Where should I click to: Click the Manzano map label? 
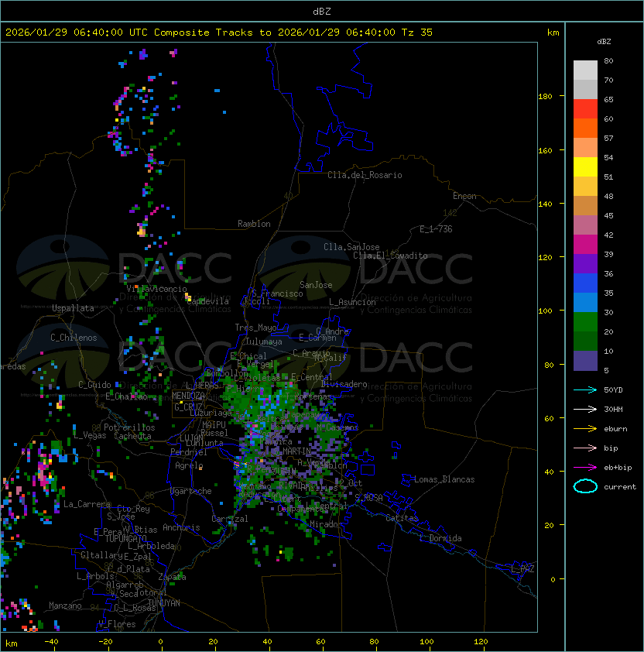point(65,606)
